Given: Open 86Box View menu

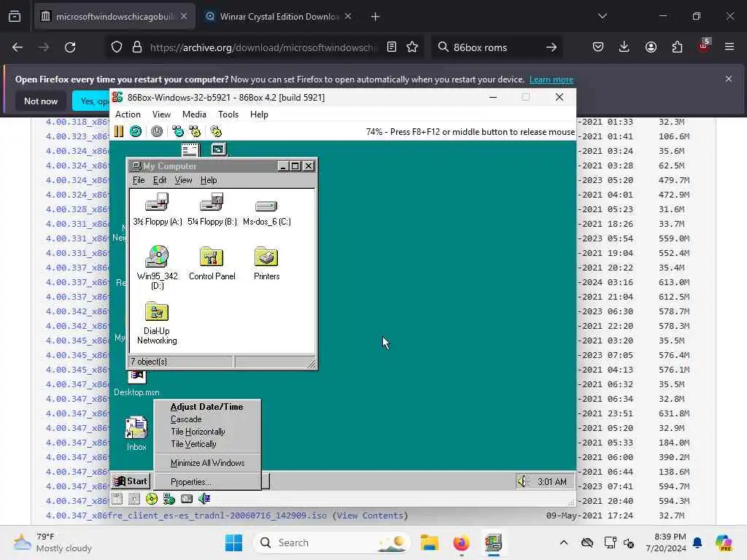Looking at the screenshot, I should coord(161,114).
